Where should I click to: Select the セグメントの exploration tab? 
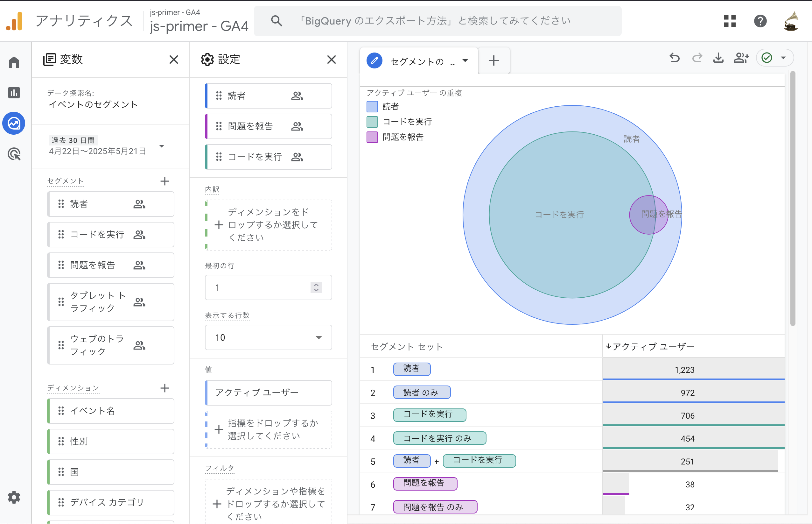pos(419,61)
